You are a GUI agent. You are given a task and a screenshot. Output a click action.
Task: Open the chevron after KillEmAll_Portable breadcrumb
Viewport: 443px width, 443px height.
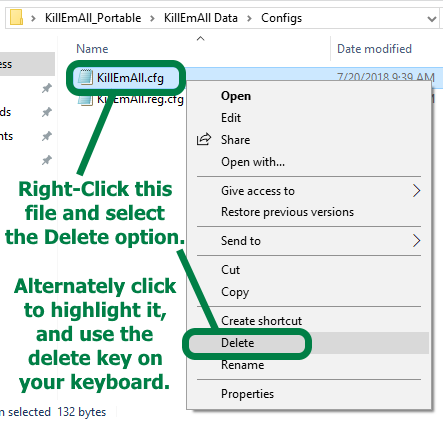click(152, 18)
